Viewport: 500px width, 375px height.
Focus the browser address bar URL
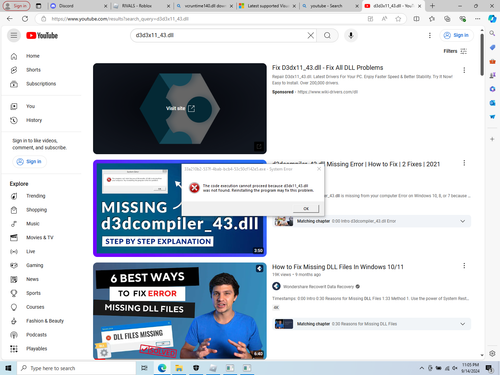120,19
